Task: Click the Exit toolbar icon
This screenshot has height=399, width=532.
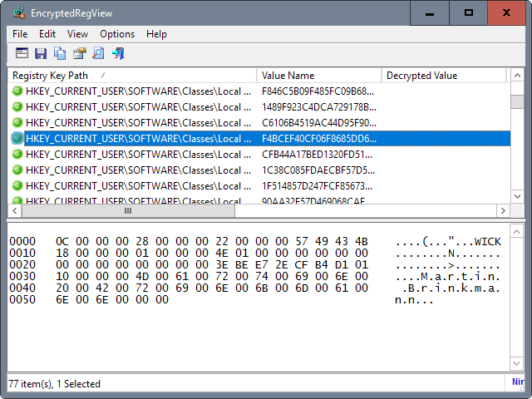Action: pos(118,53)
